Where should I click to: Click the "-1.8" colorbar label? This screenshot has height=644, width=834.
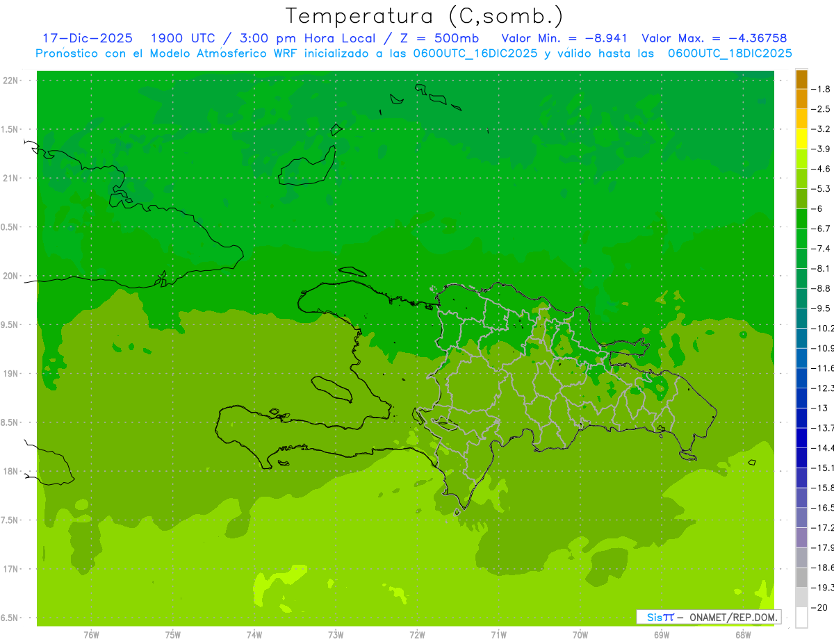point(822,89)
